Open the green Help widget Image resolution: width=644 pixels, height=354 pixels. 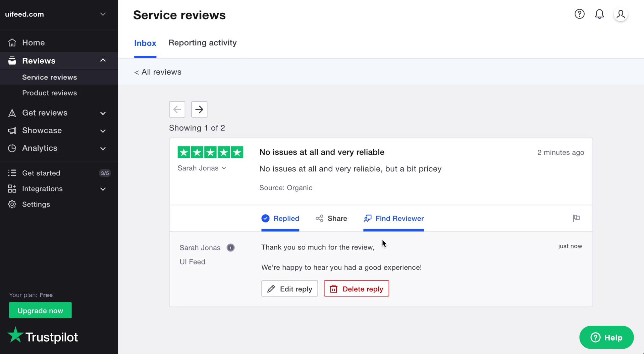(606, 337)
